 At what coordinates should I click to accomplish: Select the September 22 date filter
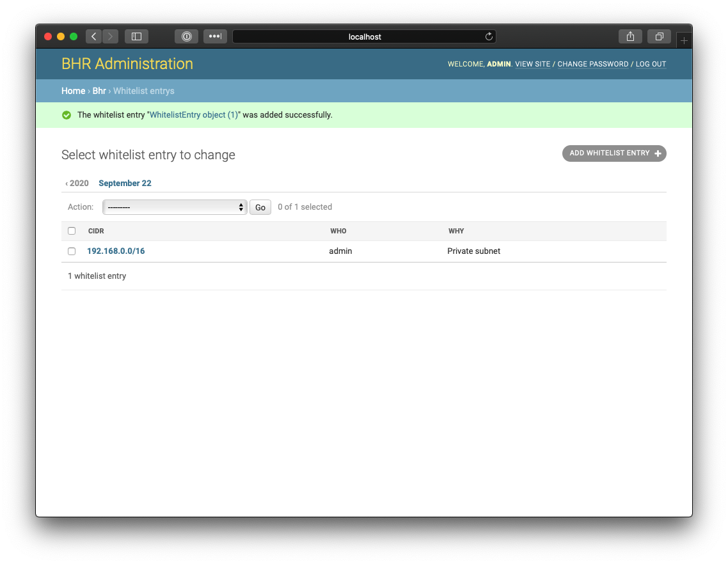(125, 184)
